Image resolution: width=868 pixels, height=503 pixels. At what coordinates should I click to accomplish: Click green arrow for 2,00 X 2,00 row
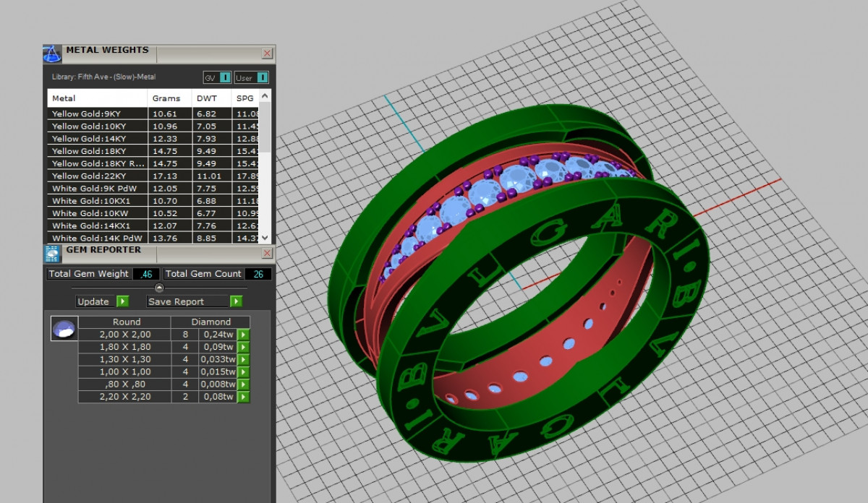(x=244, y=335)
